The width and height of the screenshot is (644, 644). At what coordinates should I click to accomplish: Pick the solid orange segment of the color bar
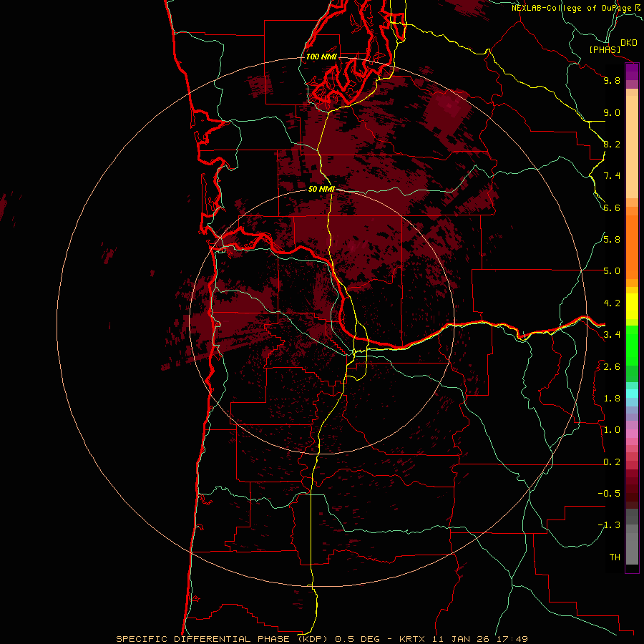(632, 247)
